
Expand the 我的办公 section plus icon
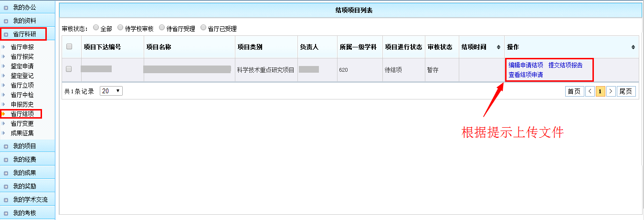(x=6, y=8)
